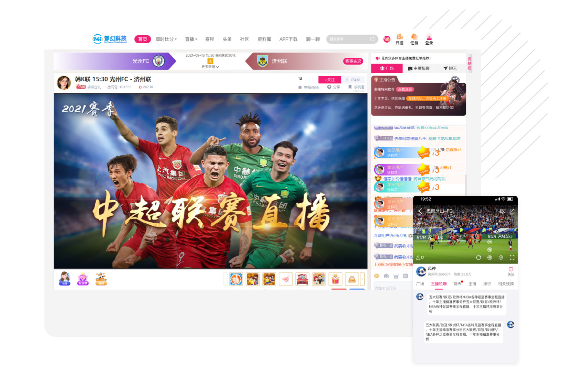Switch to desktop 聊天 tab

pyautogui.click(x=450, y=68)
